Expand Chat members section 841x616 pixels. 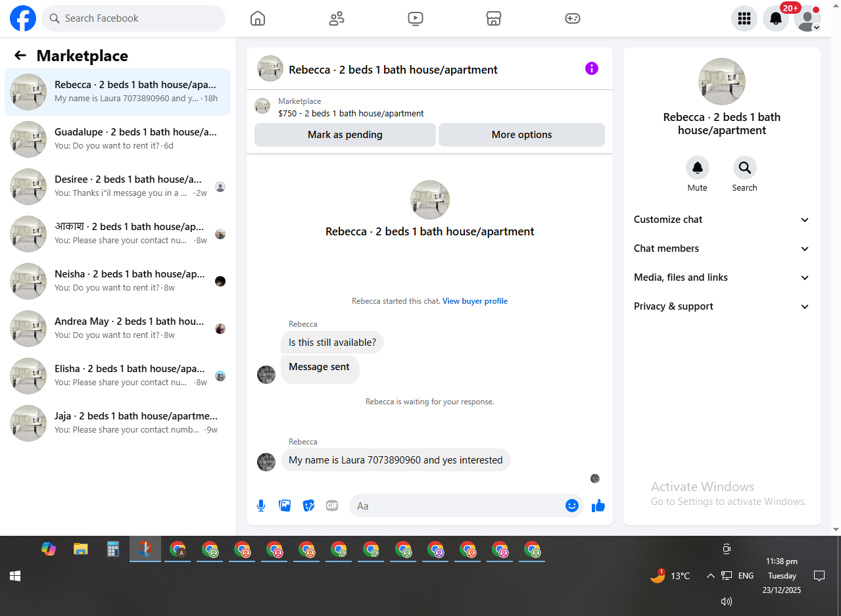click(722, 249)
